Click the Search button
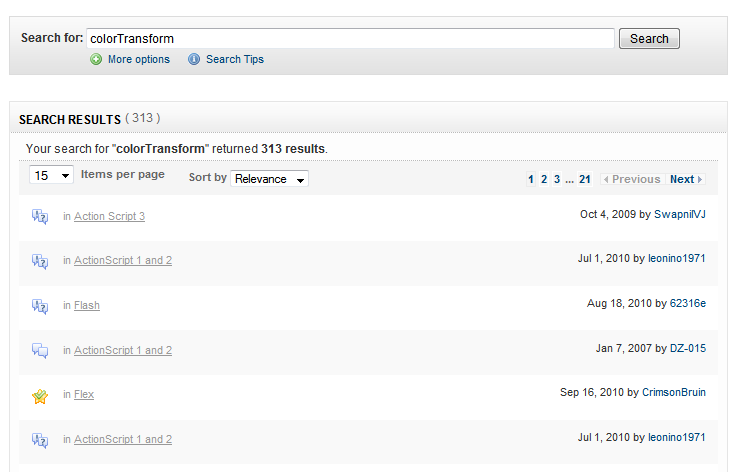This screenshot has width=736, height=472. [x=649, y=38]
